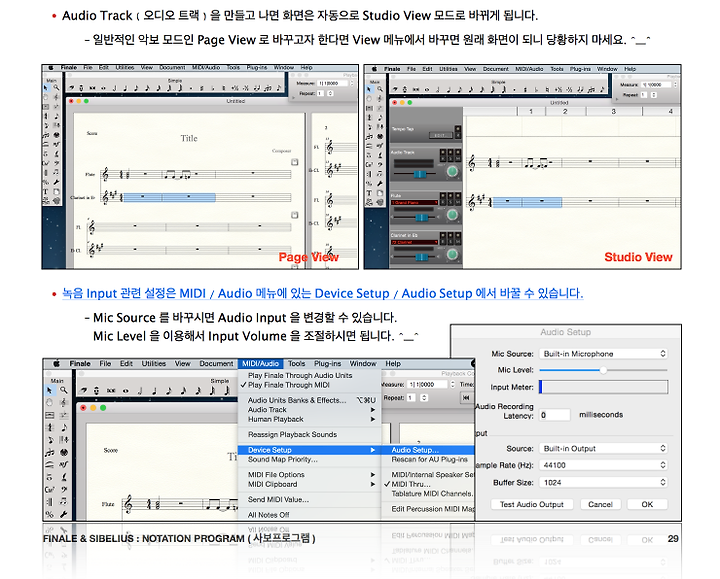Expand the Human Playback submenu
The image size is (720, 579).
309,419
